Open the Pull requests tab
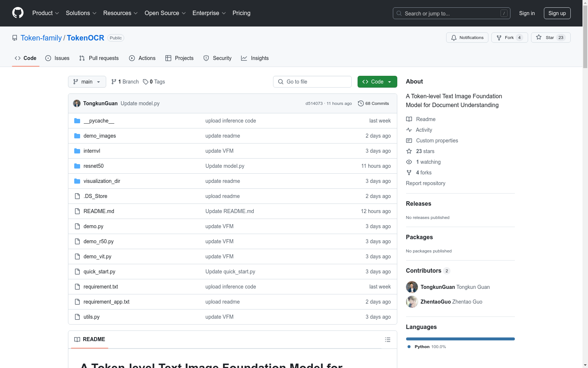Screen dimensions: 588x368 click(99, 58)
